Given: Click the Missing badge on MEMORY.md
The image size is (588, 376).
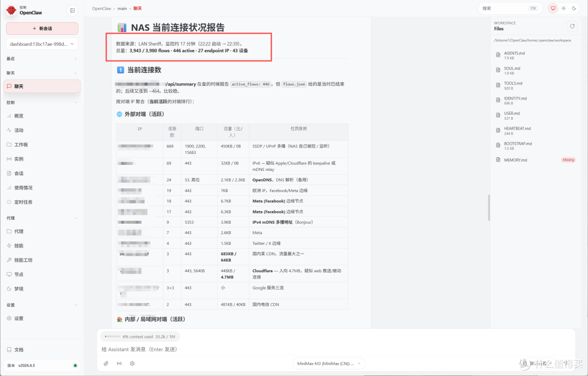Looking at the screenshot, I should click(x=568, y=159).
